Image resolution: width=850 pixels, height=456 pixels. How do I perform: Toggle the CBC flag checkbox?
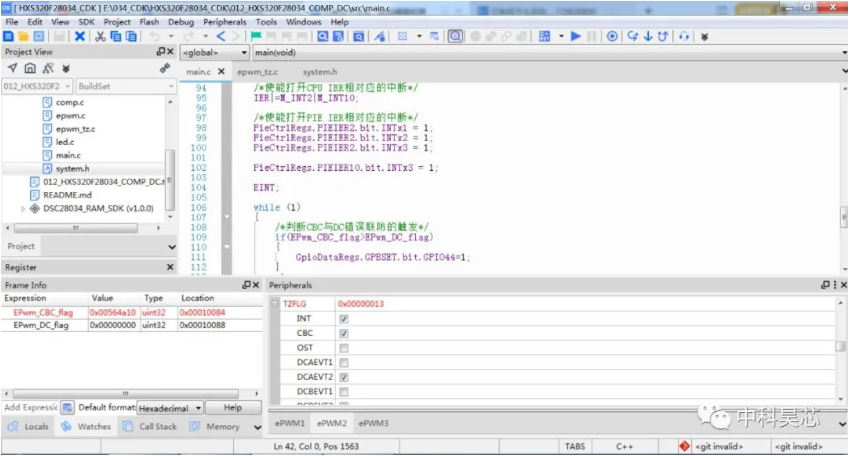pyautogui.click(x=344, y=333)
